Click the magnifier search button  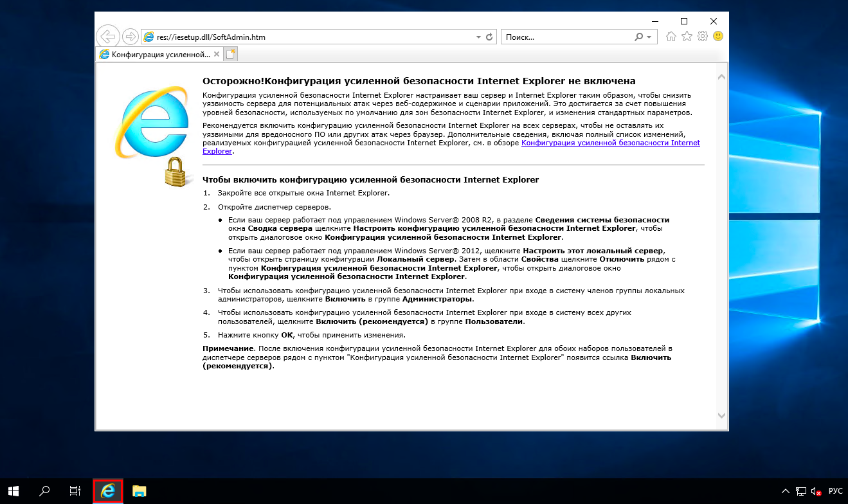coord(639,37)
